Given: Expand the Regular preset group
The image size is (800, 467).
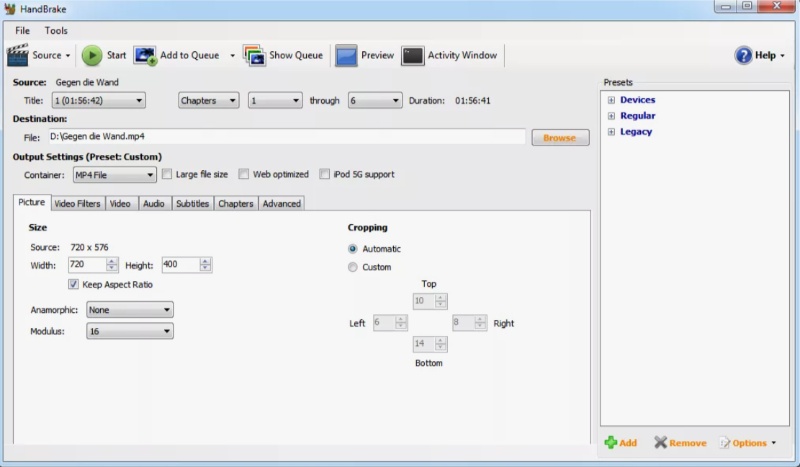Looking at the screenshot, I should [x=611, y=116].
